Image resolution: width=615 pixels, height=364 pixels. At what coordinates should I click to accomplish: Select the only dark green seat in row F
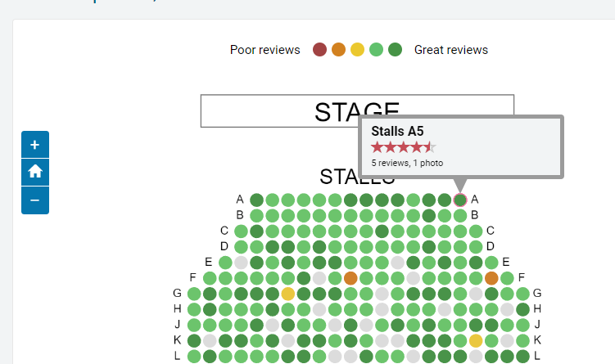tap(304, 278)
